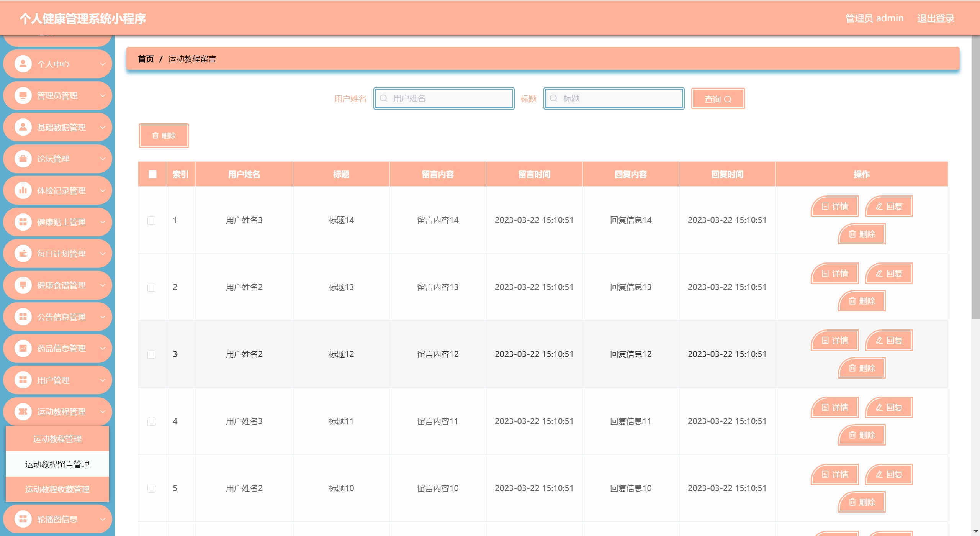Click the 健康食谱管理 icon in sidebar
Screen dimensions: 980x536
(x=23, y=285)
